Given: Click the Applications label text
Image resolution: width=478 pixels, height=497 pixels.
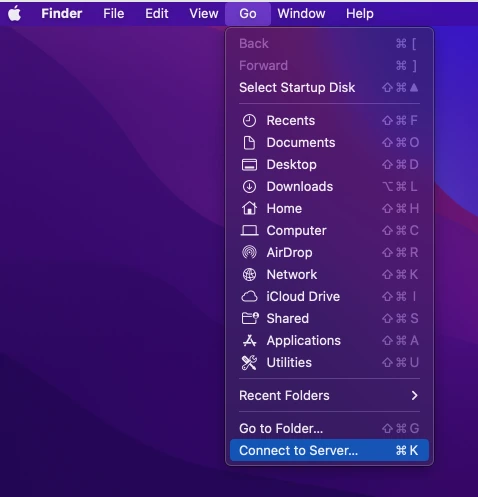Looking at the screenshot, I should click(x=303, y=341).
